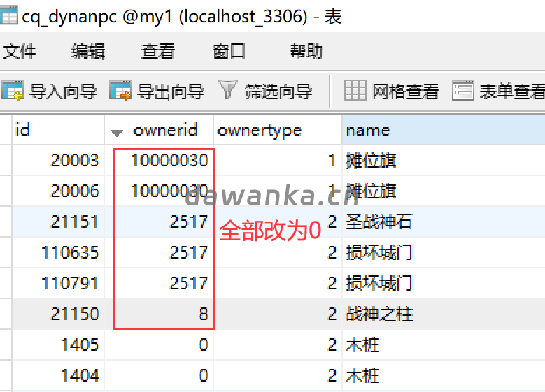Open the 文件 menu
Image resolution: width=545 pixels, height=392 pixels.
tap(20, 52)
